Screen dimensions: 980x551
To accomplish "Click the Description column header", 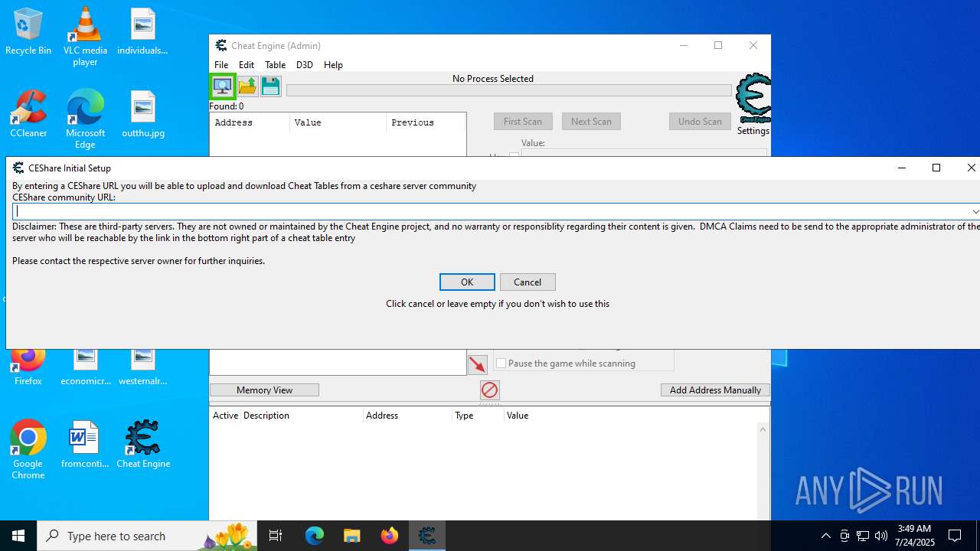I will [x=302, y=416].
